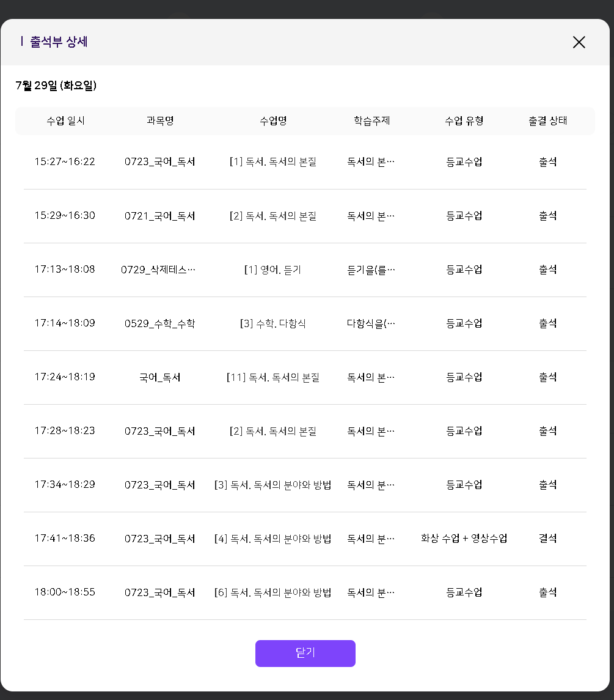The height and width of the screenshot is (700, 614).
Task: Click the [11] 독서. 독서의 본질 class name
Action: 272,377
